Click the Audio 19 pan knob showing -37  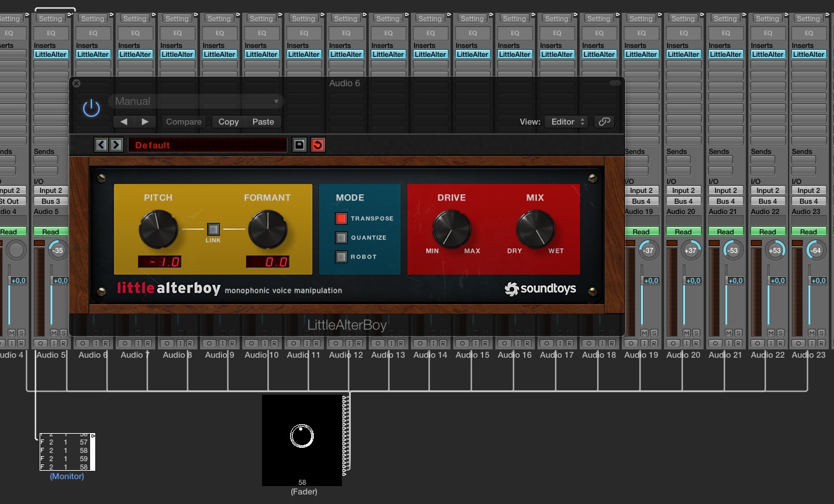pyautogui.click(x=649, y=250)
